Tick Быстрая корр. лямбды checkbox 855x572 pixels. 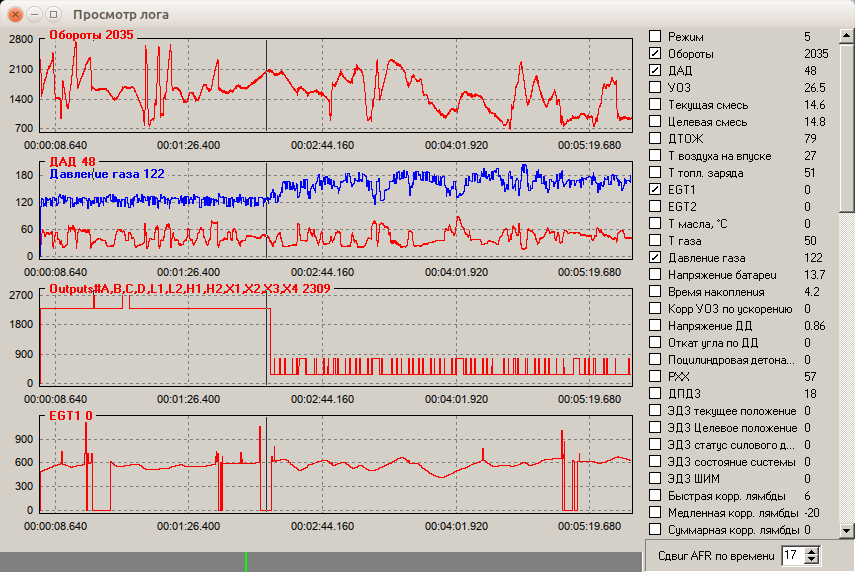(655, 496)
